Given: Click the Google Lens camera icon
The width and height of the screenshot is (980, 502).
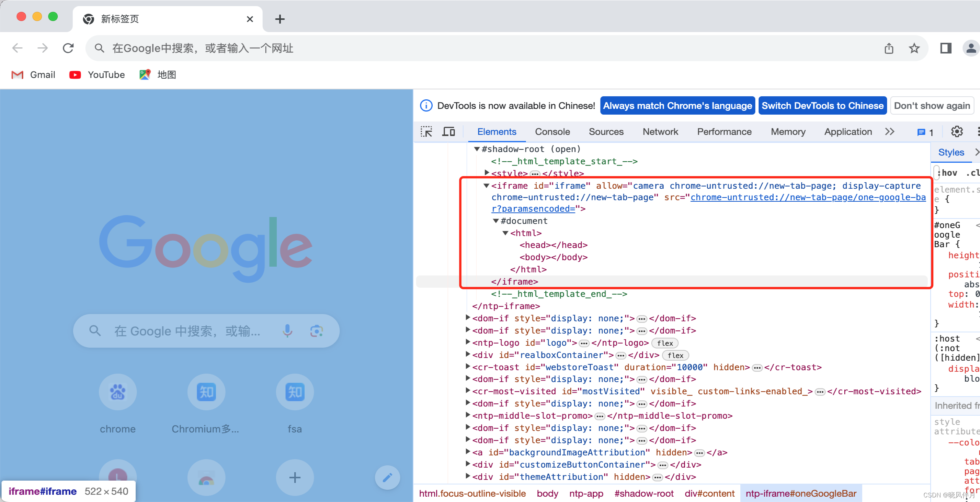Looking at the screenshot, I should tap(317, 331).
